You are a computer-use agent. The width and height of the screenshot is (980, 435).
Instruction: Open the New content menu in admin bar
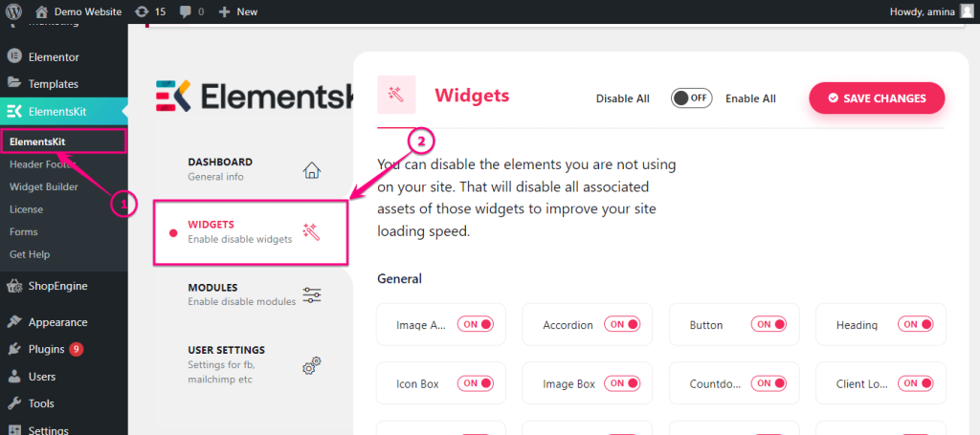click(237, 11)
